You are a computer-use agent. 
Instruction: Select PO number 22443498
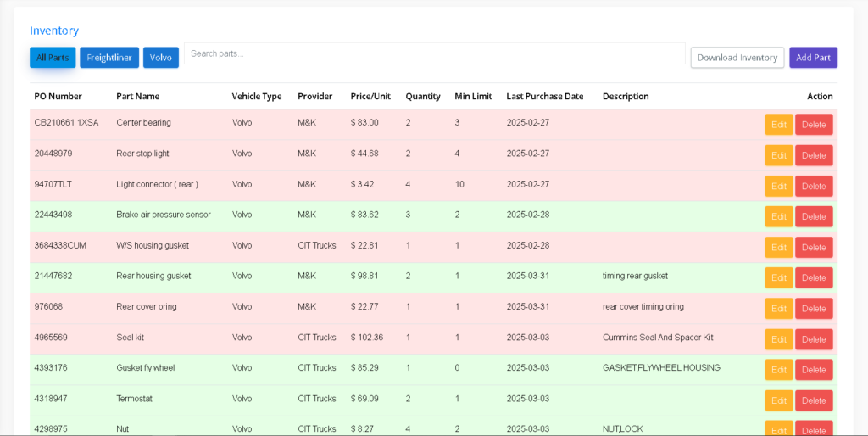point(53,215)
